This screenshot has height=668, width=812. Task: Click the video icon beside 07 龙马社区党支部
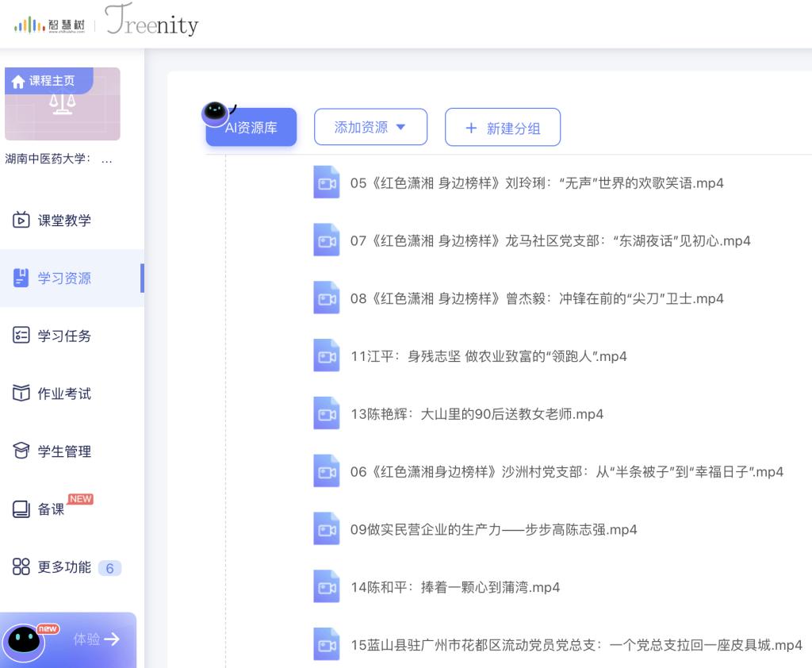coord(326,240)
